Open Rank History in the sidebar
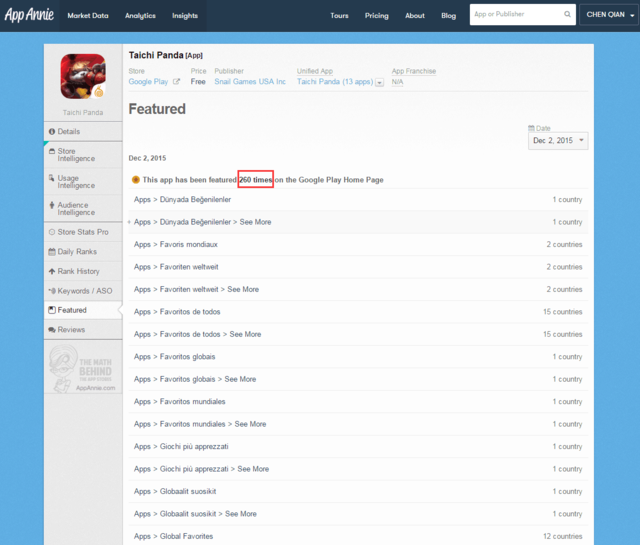The image size is (640, 545). [83, 271]
